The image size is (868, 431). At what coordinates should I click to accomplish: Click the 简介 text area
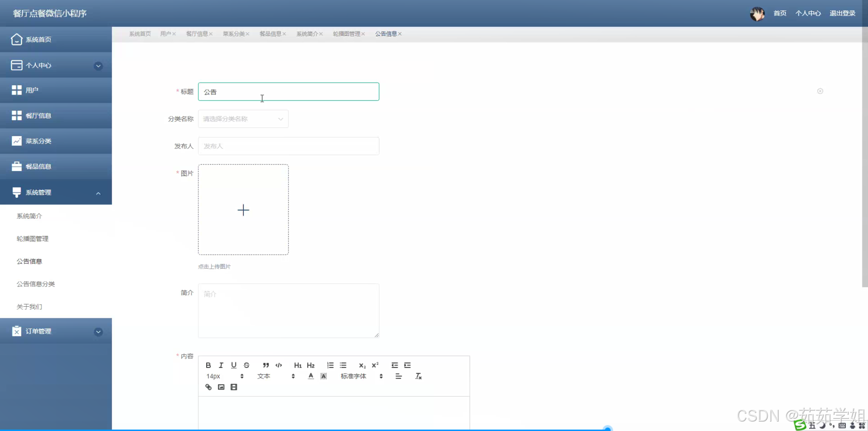point(289,310)
